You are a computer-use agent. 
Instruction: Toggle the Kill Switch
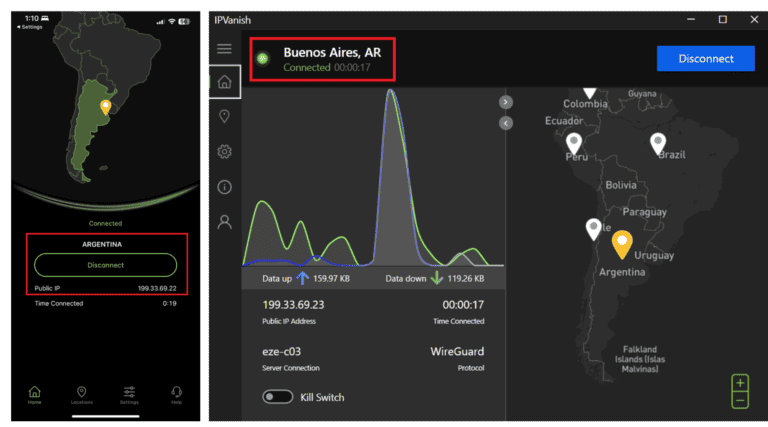click(277, 397)
